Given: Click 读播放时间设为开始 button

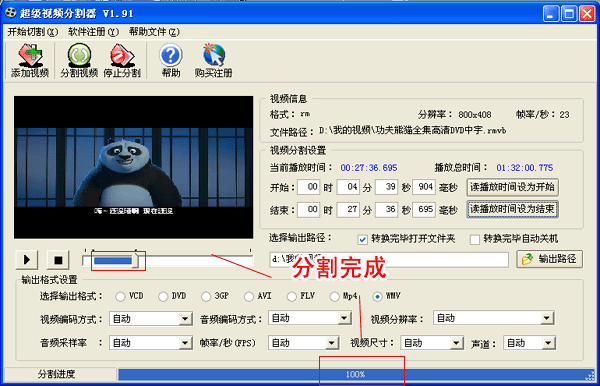Looking at the screenshot, I should [512, 187].
